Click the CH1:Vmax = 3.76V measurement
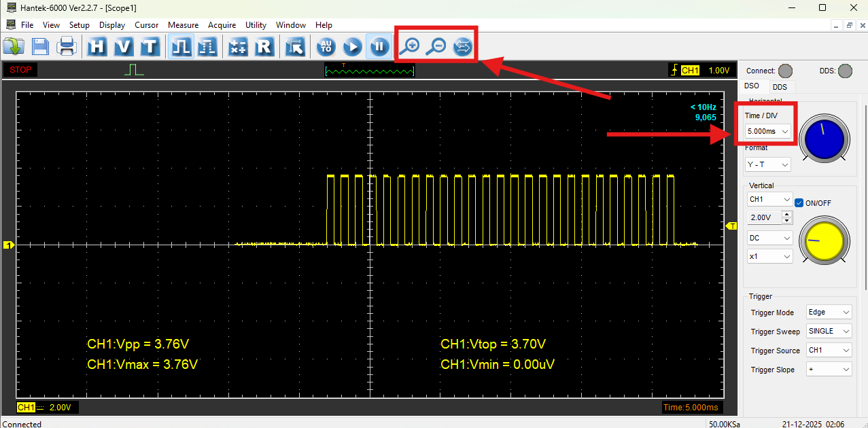 pos(142,365)
